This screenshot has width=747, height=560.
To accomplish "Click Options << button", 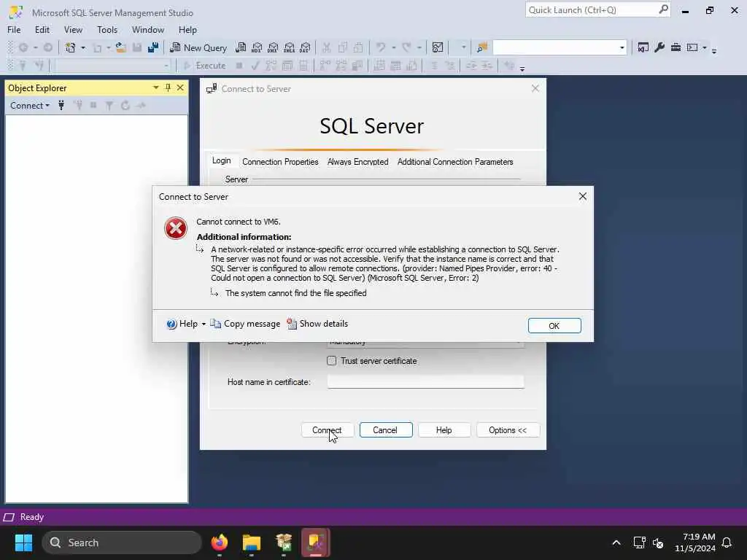I will (x=508, y=430).
